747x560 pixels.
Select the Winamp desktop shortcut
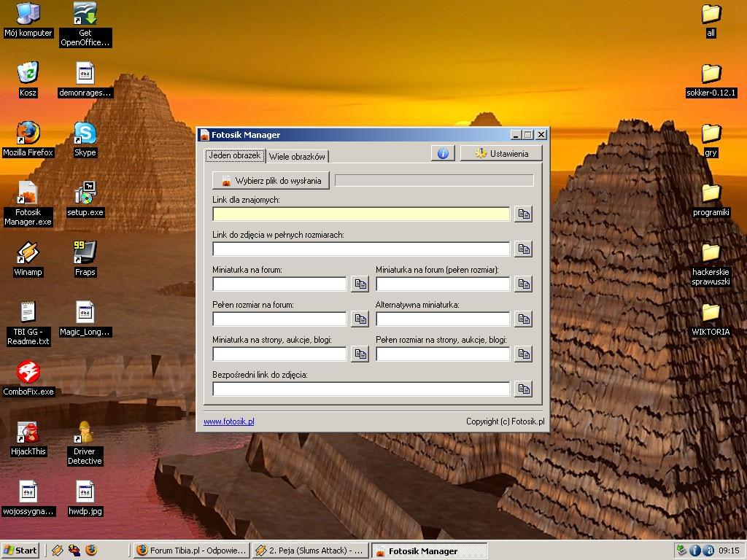click(x=28, y=259)
